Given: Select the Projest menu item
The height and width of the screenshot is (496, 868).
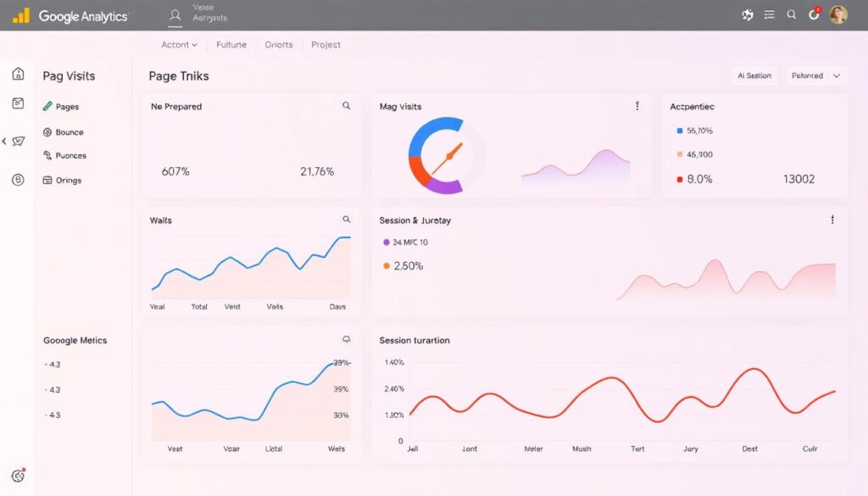Looking at the screenshot, I should click(x=325, y=44).
